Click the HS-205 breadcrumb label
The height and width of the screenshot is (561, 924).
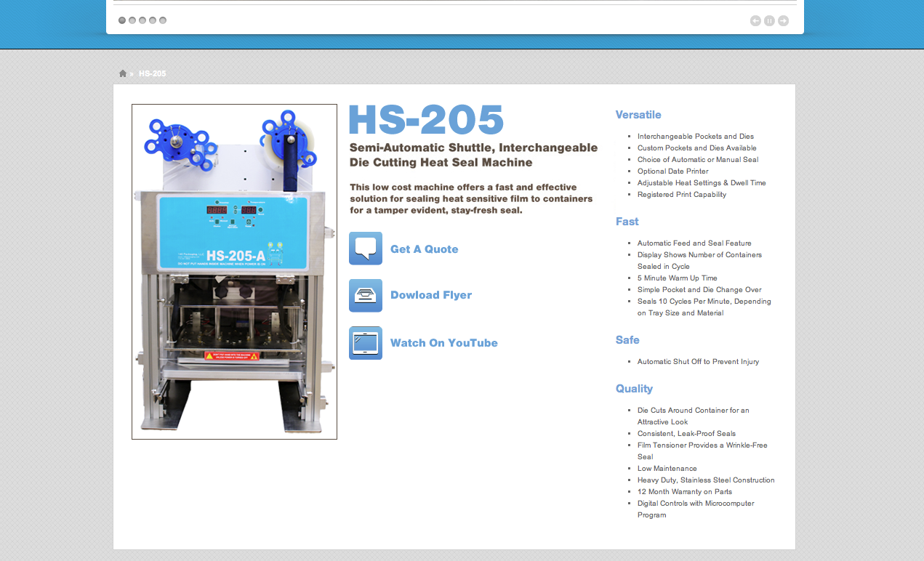tap(153, 73)
